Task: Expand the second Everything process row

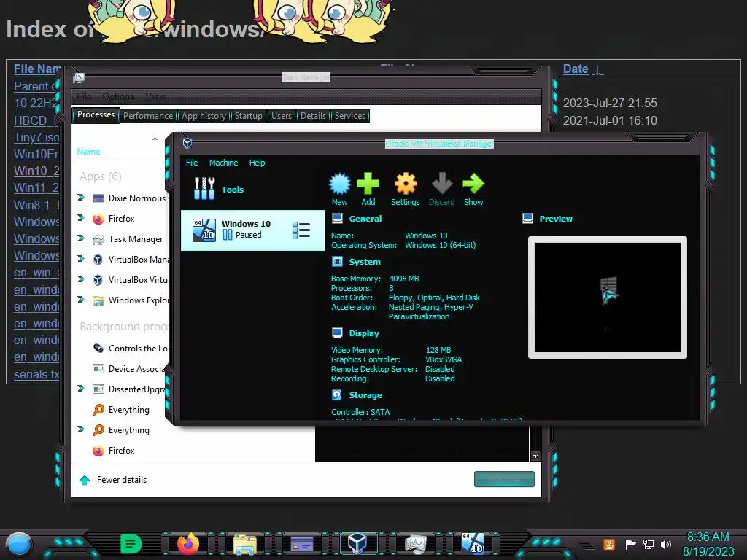Action: point(80,429)
